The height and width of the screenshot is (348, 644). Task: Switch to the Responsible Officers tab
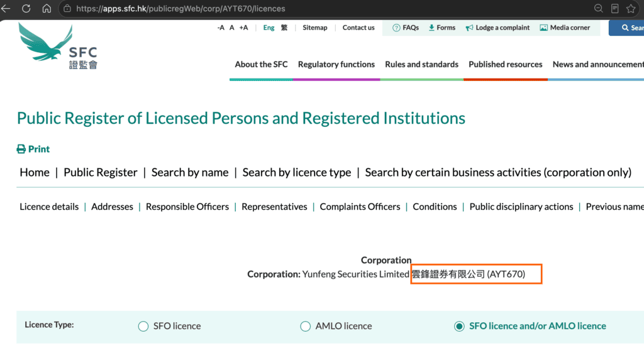pos(187,207)
